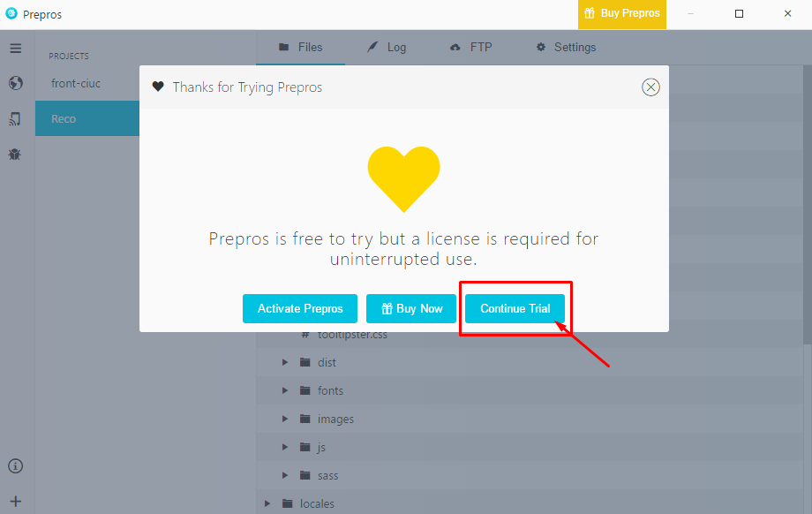Viewport: 812px width, 514px height.
Task: Expand the dist folder
Action: click(x=285, y=362)
